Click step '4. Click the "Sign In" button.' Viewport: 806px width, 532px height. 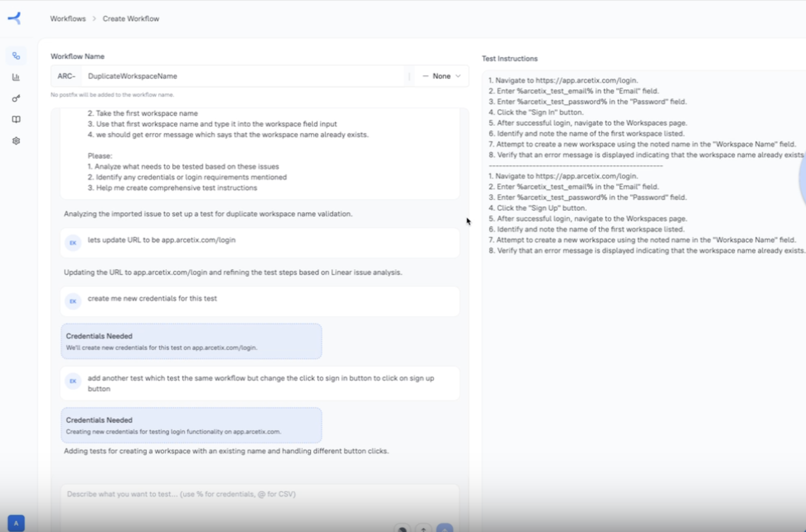536,112
